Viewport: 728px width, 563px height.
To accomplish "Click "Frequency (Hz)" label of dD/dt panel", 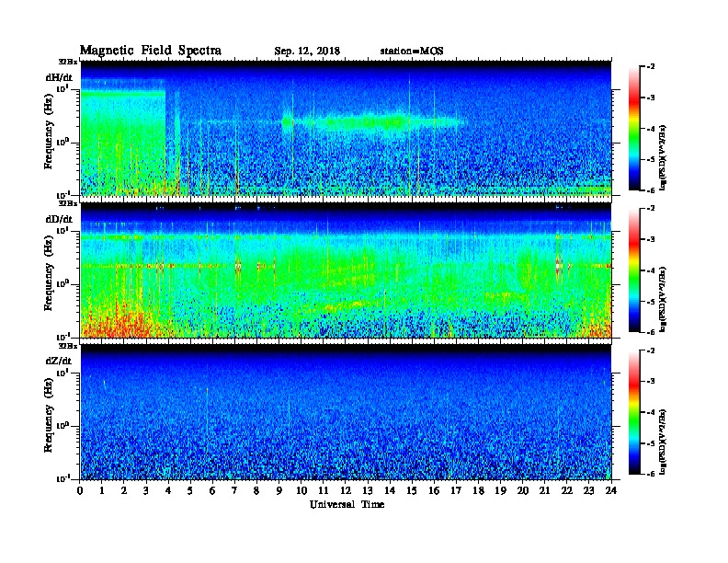I will click(x=49, y=273).
